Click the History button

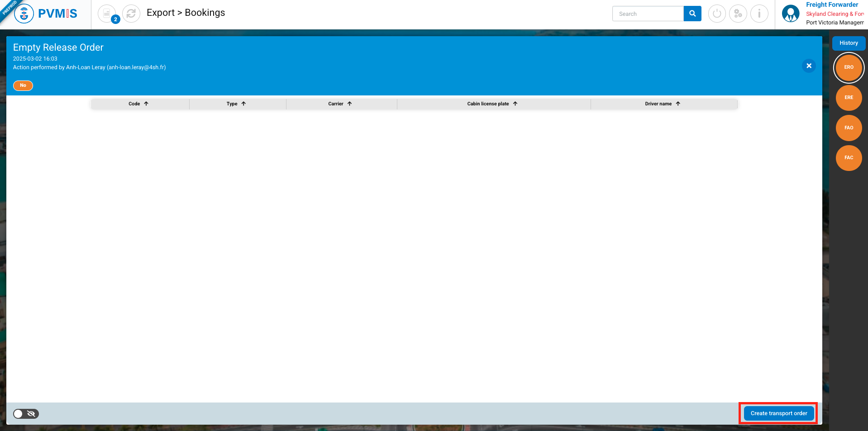click(x=849, y=43)
